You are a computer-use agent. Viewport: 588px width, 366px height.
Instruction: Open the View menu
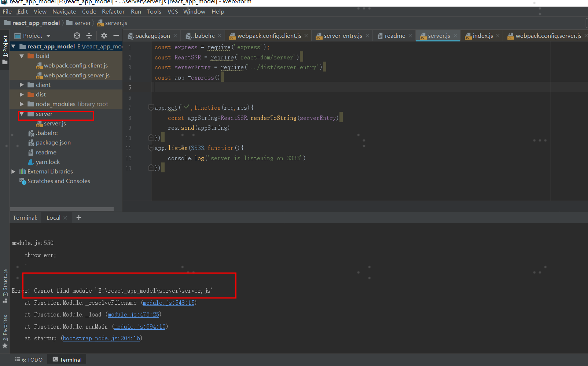pos(40,11)
